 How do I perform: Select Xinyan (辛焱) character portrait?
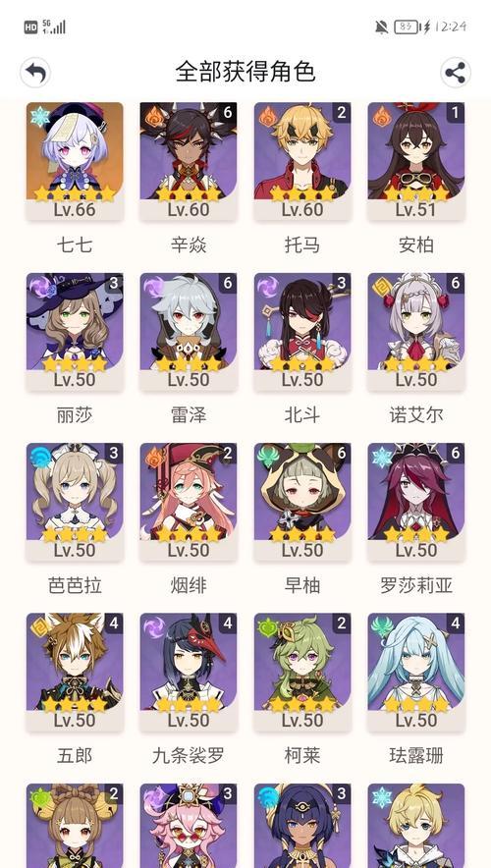click(189, 160)
